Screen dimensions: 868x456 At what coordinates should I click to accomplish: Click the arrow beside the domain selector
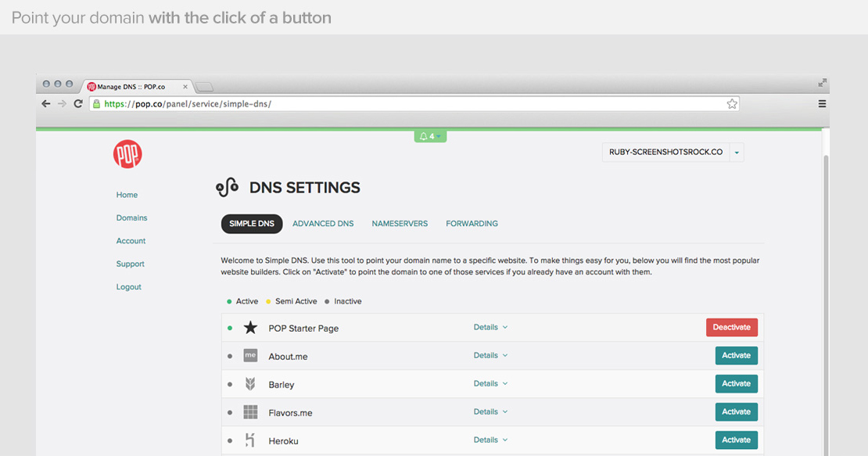(737, 153)
